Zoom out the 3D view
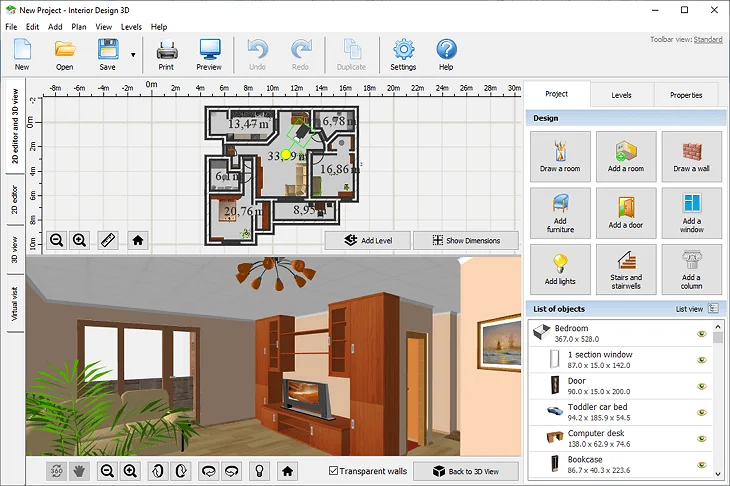This screenshot has width=730, height=486. [108, 471]
